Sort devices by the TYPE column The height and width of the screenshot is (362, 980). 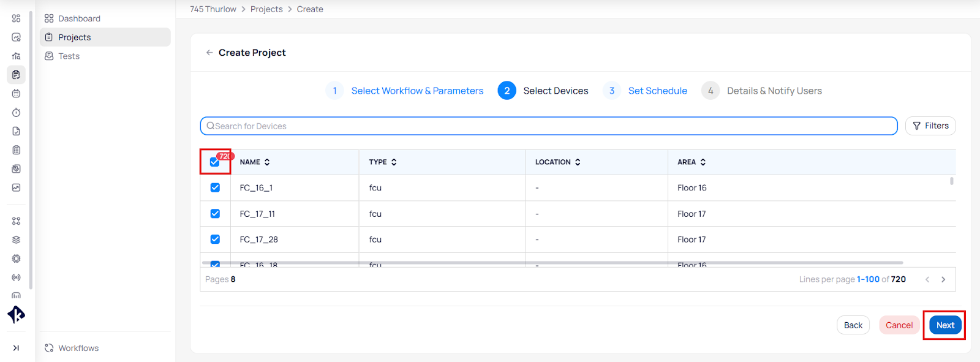coord(394,162)
